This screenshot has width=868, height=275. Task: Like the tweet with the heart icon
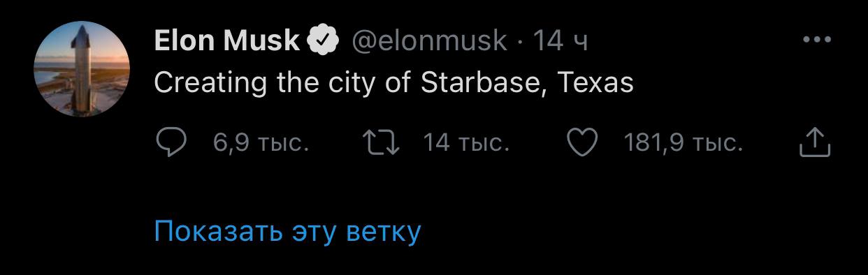pyautogui.click(x=581, y=143)
